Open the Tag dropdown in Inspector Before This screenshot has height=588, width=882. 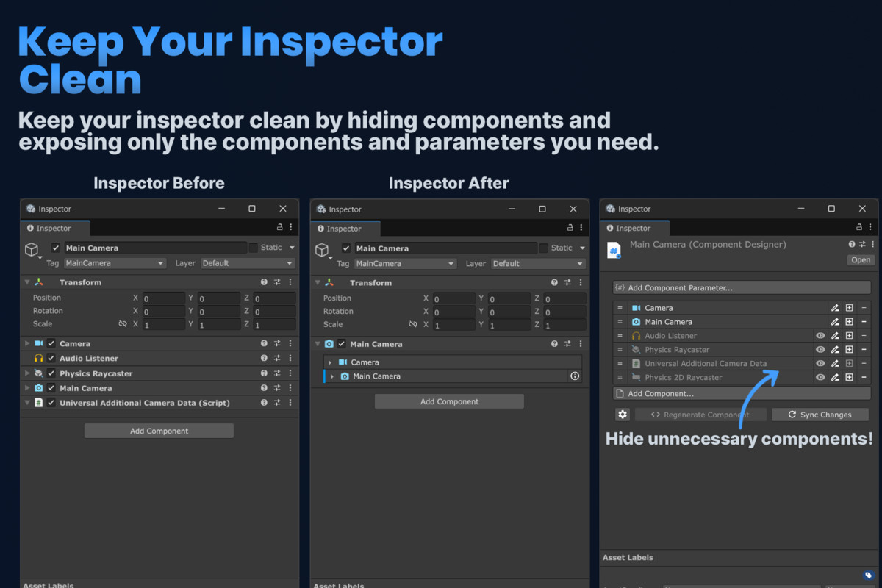115,263
